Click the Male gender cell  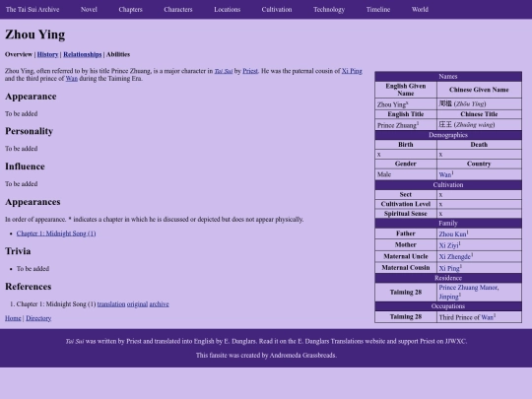(x=406, y=174)
